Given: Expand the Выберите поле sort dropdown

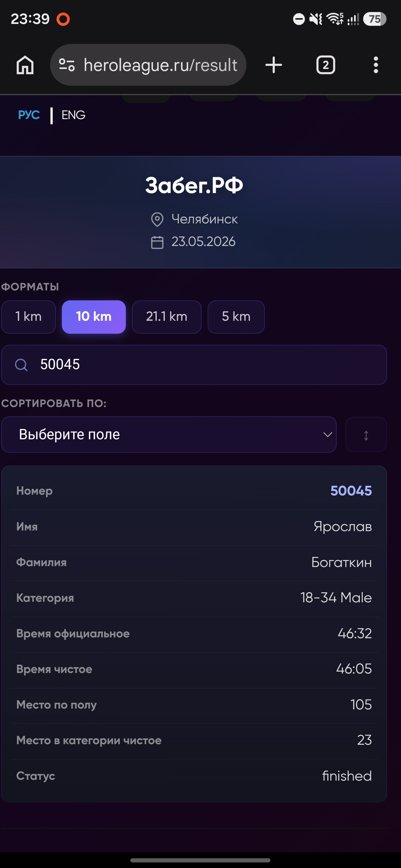Looking at the screenshot, I should click(x=169, y=434).
